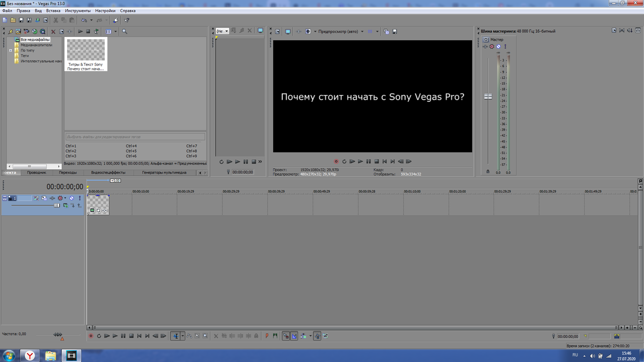Viewport: 644px width, 362px height.
Task: Open the 'Вставка' menu
Action: click(x=53, y=11)
